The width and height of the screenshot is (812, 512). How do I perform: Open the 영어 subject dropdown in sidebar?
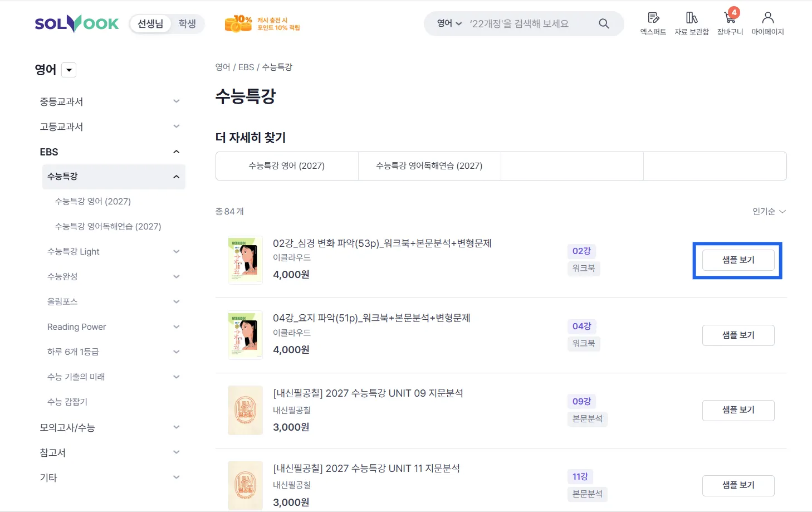pyautogui.click(x=69, y=70)
